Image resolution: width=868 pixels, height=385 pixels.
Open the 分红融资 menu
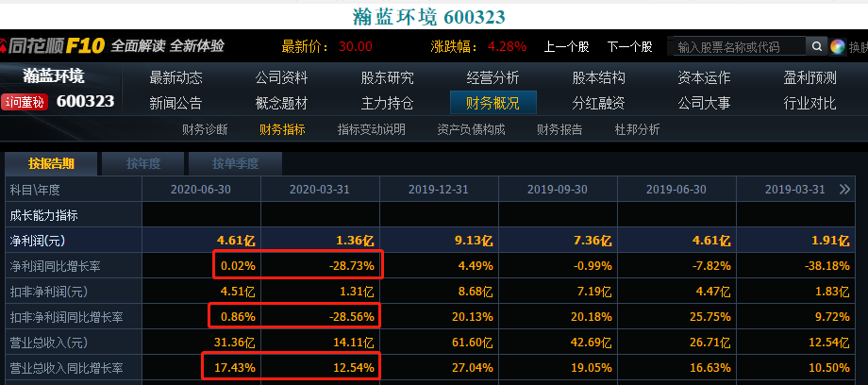tap(598, 103)
